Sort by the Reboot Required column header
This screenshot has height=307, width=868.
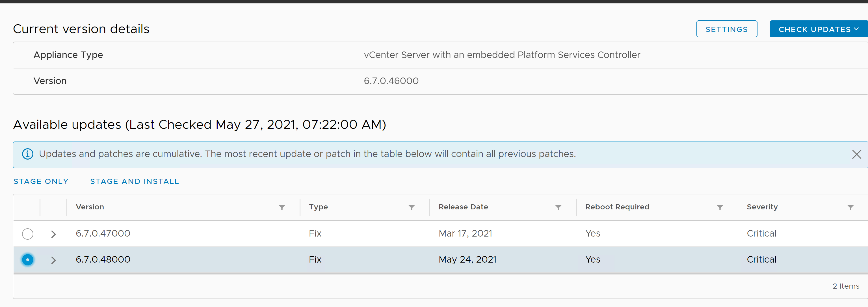point(617,207)
